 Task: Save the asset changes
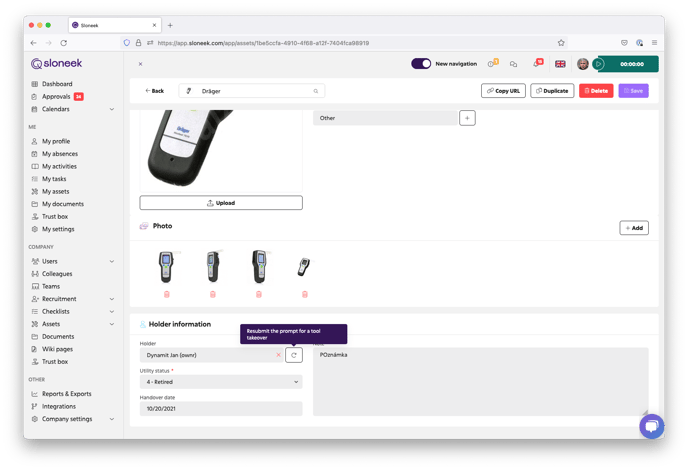coord(633,91)
